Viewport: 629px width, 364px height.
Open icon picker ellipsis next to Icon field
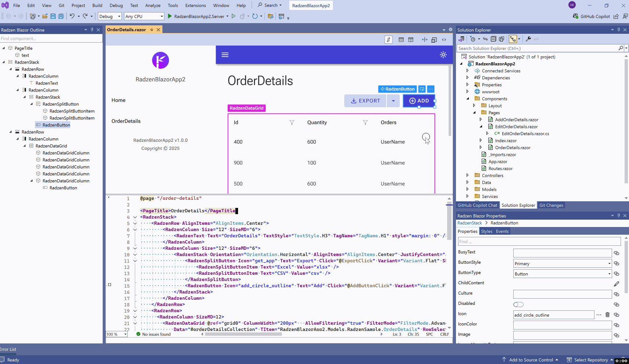599,315
